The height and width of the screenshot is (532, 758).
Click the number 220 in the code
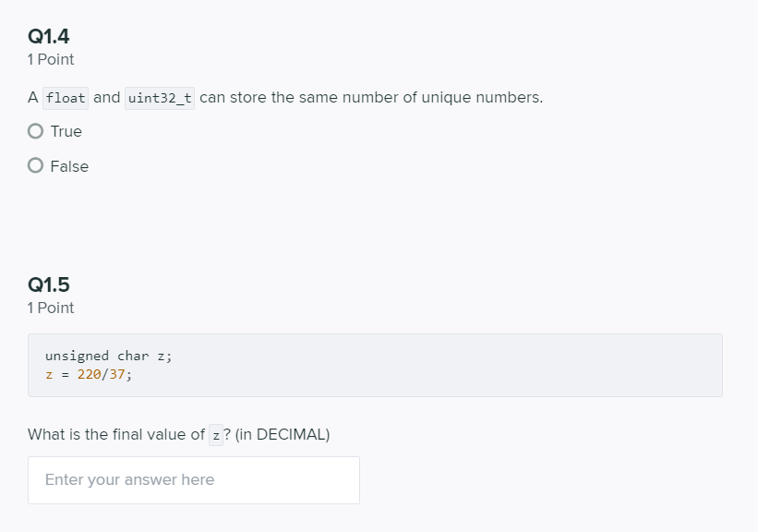click(x=89, y=374)
